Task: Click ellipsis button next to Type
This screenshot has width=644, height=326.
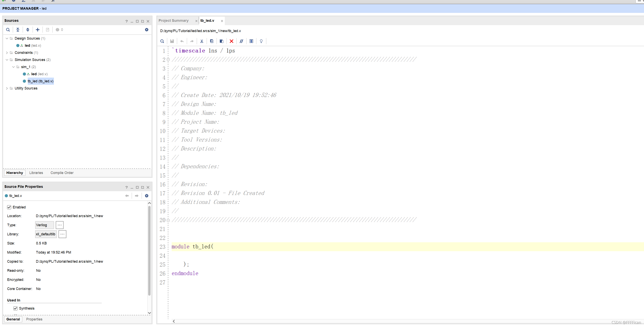Action: [59, 225]
